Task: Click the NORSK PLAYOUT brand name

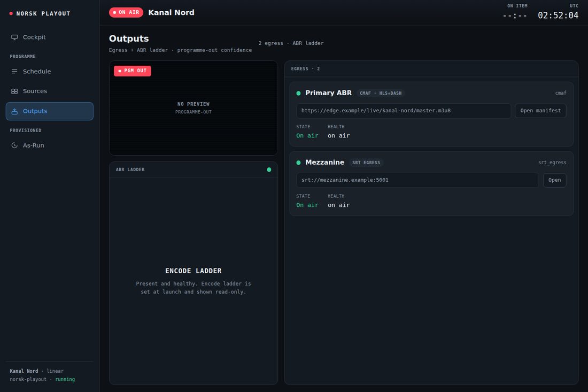Action: [43, 13]
